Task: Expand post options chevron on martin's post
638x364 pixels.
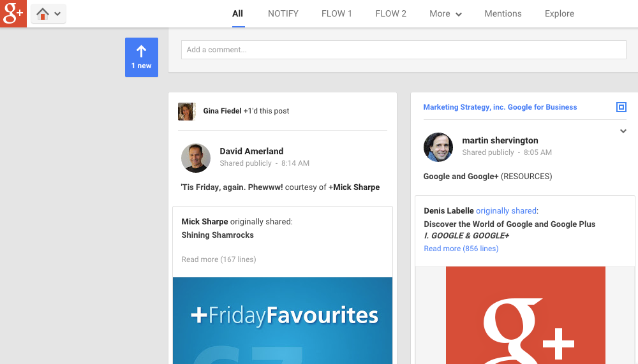Action: coord(623,131)
